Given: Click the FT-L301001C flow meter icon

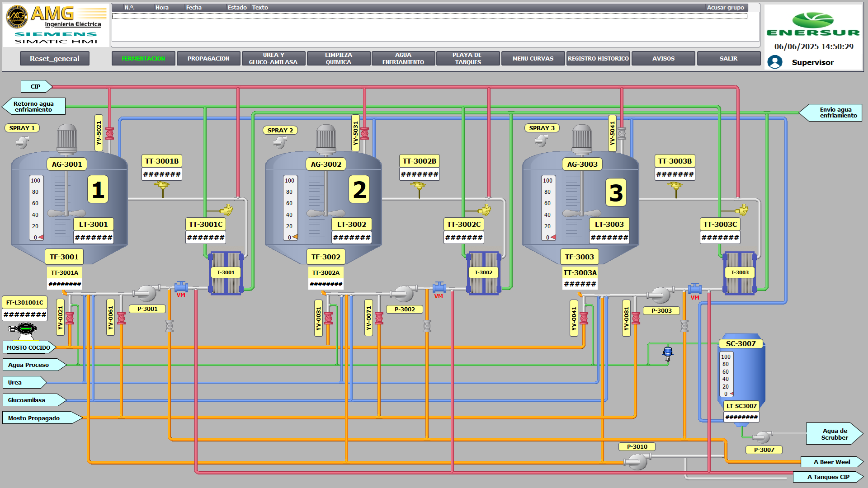Looking at the screenshot, I should click(x=25, y=330).
